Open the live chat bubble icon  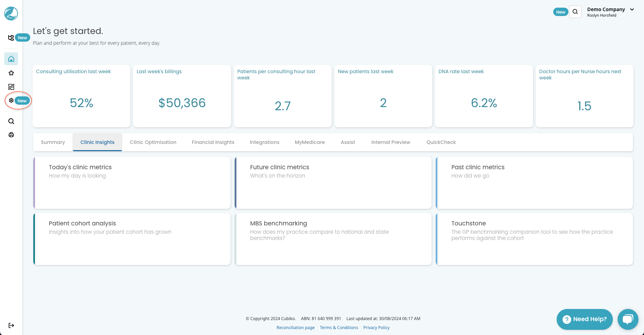pyautogui.click(x=628, y=319)
